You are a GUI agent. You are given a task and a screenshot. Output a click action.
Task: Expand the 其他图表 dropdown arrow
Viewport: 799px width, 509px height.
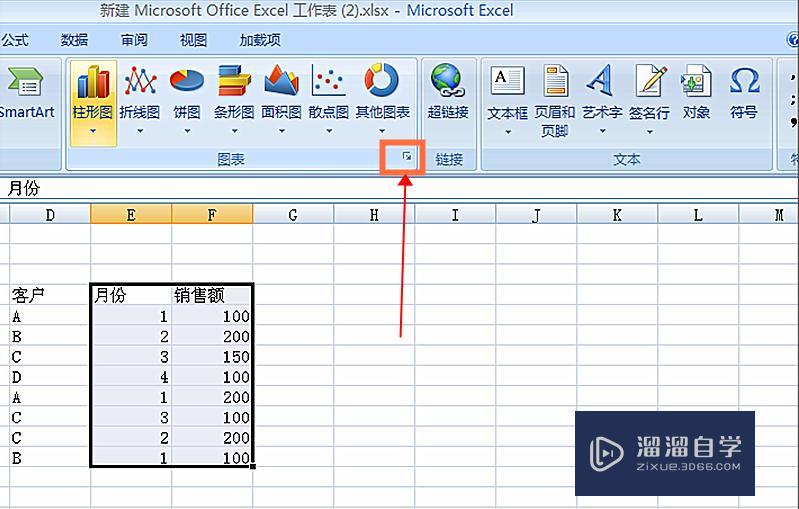tap(383, 131)
